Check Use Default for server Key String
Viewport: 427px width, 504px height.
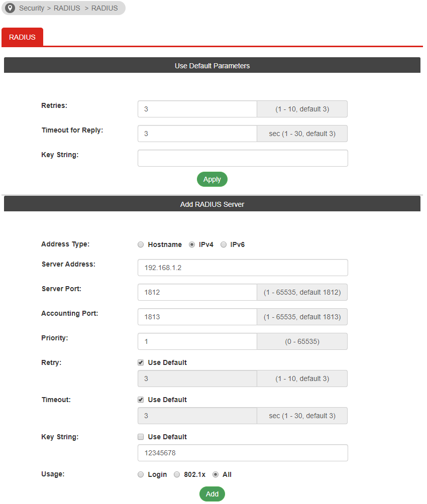[x=141, y=437]
